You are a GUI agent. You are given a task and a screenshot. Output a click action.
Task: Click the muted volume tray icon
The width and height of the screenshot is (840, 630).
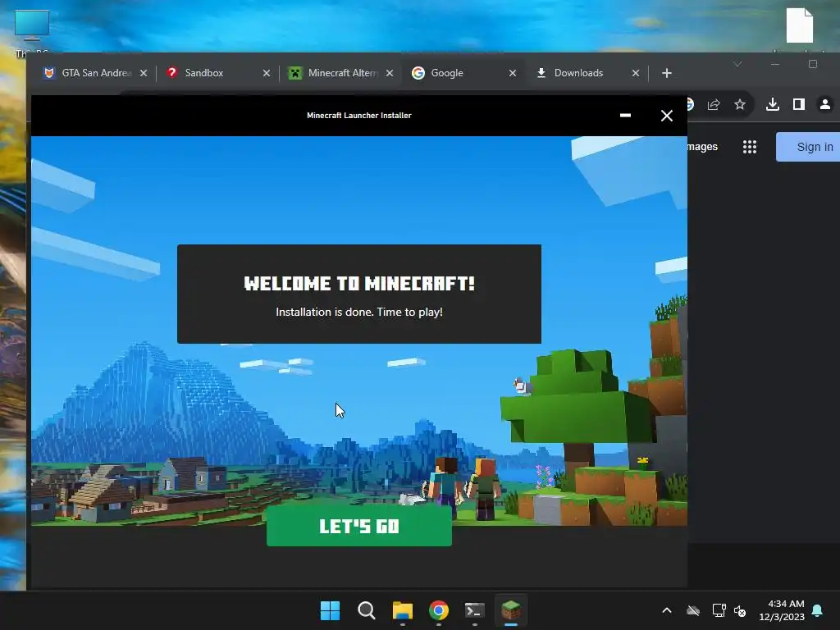coord(740,610)
